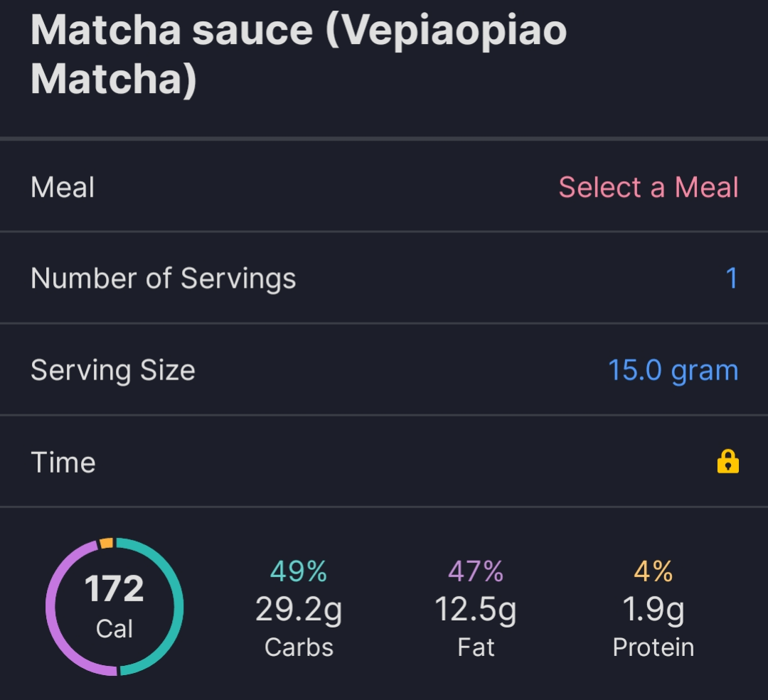Change the Number of Servings value 1
Viewport: 768px width, 700px height.
coord(731,278)
